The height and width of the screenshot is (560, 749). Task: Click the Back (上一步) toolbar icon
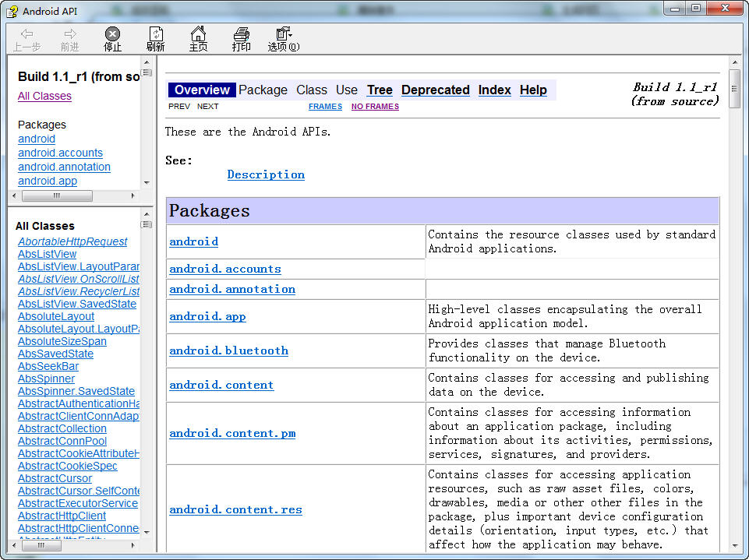coord(26,39)
